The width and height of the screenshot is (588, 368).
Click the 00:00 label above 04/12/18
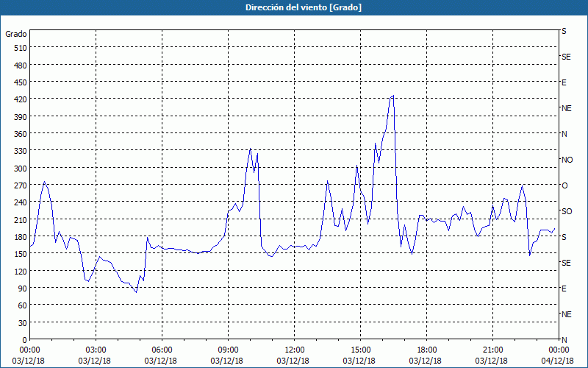click(x=559, y=350)
